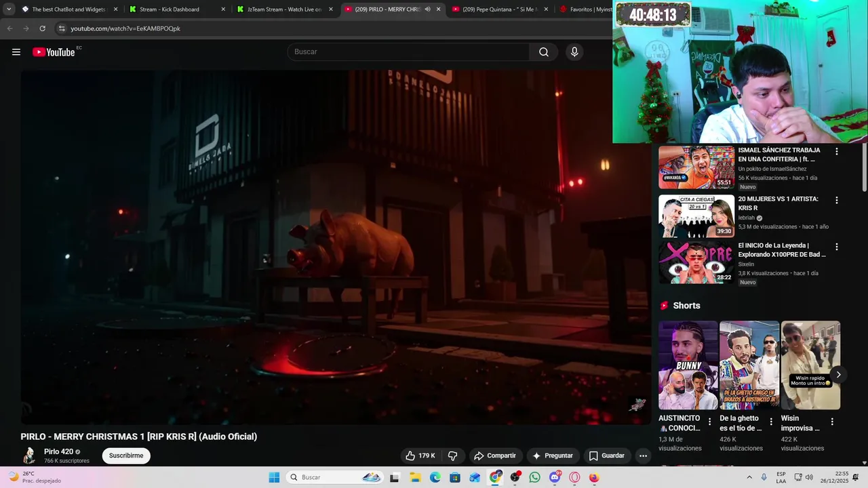Open Microsoft Store from taskbar
The height and width of the screenshot is (488, 868).
(x=455, y=477)
